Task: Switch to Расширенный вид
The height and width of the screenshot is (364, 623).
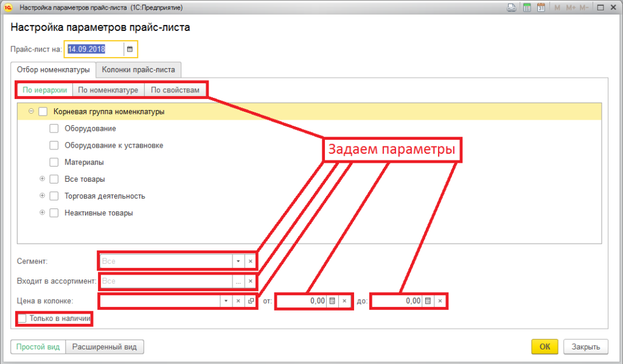Action: coord(105,347)
